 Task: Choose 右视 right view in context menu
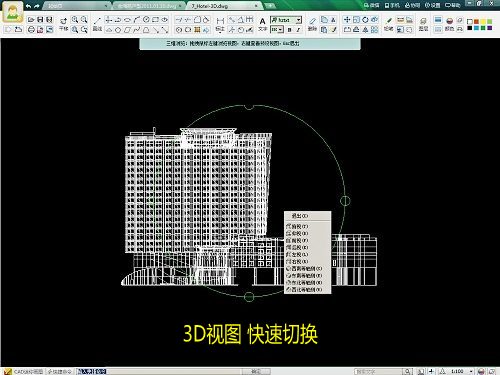coord(308,261)
